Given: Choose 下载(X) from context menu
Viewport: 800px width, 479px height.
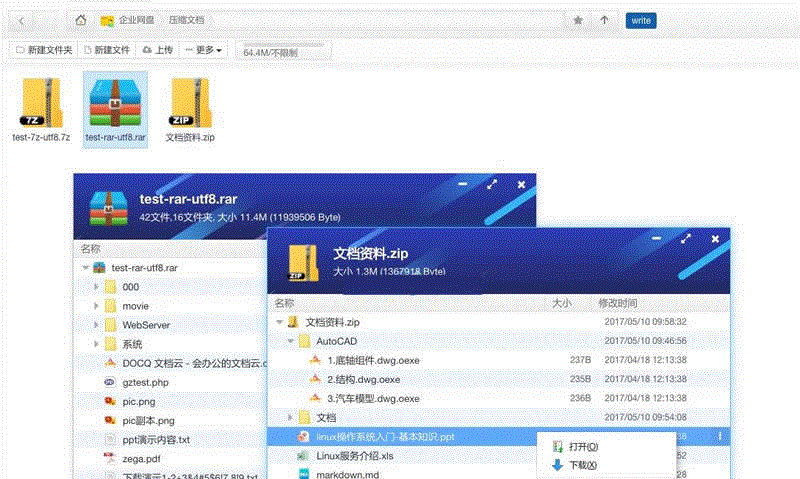Looking at the screenshot, I should point(583,465).
